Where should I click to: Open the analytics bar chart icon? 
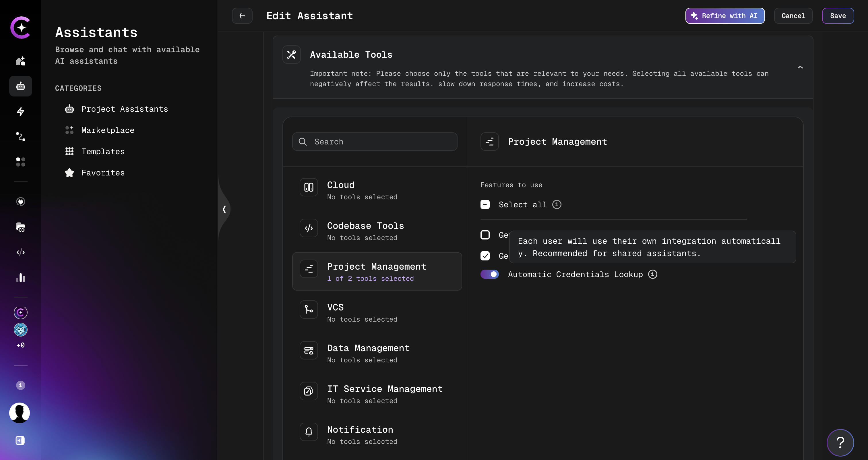(x=21, y=278)
